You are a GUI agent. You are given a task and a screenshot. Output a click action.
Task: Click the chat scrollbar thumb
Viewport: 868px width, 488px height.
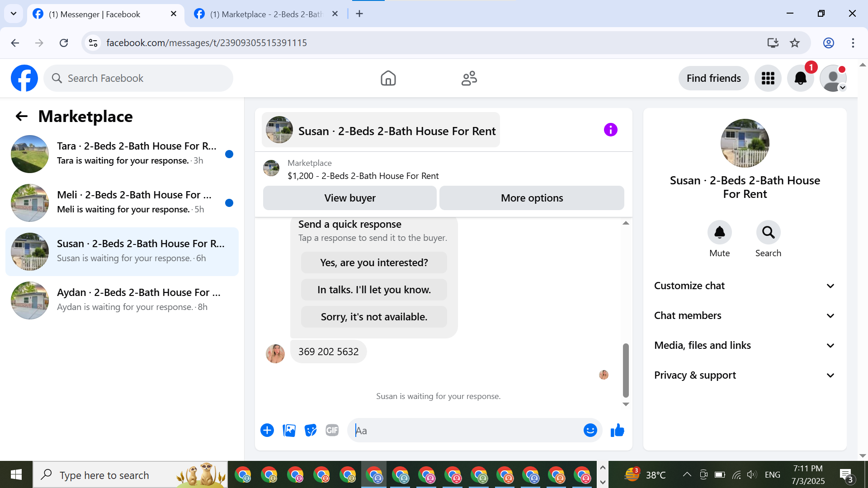tap(626, 370)
